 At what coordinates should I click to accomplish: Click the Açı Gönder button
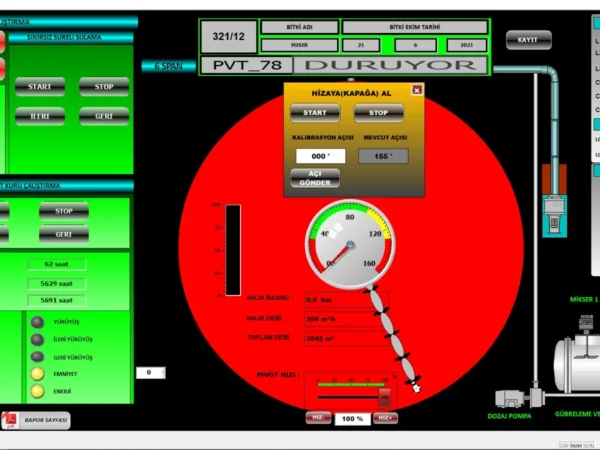315,178
